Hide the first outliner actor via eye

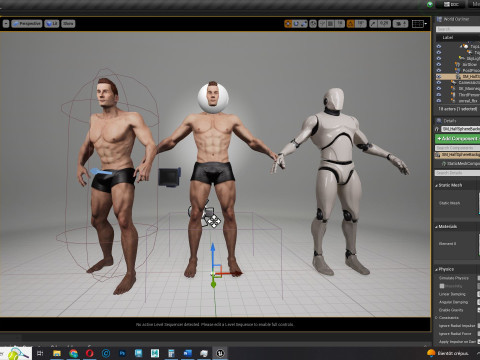439,46
